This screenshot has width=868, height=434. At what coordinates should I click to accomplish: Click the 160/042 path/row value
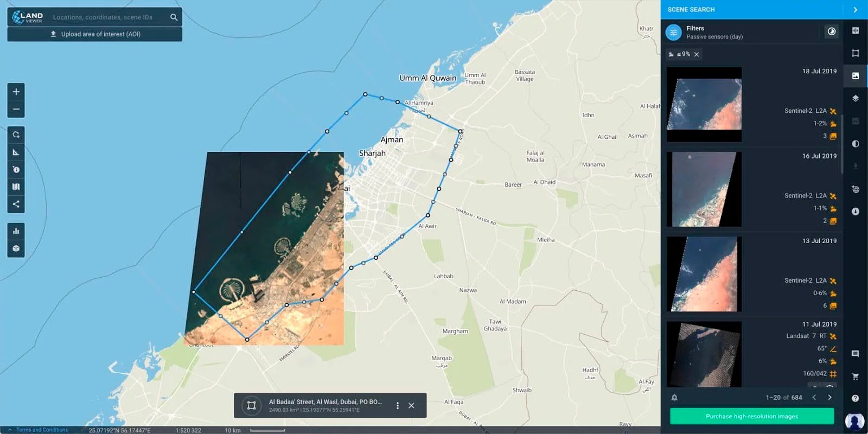(x=815, y=373)
